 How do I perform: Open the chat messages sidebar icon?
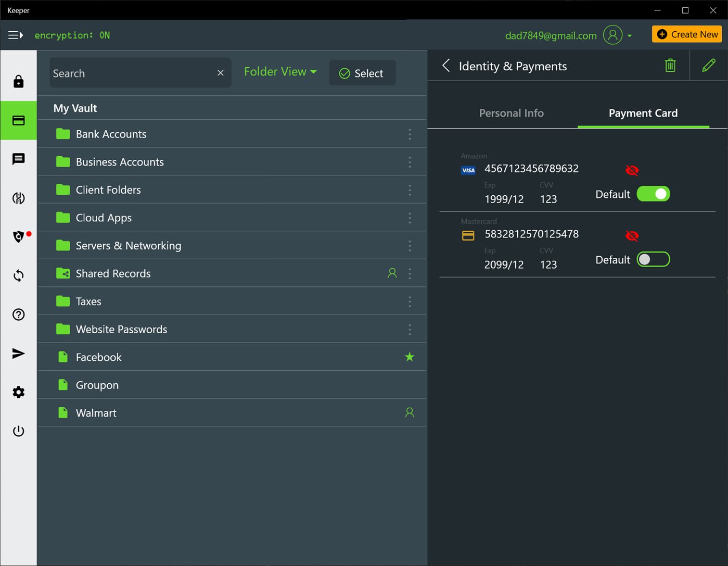tap(18, 159)
